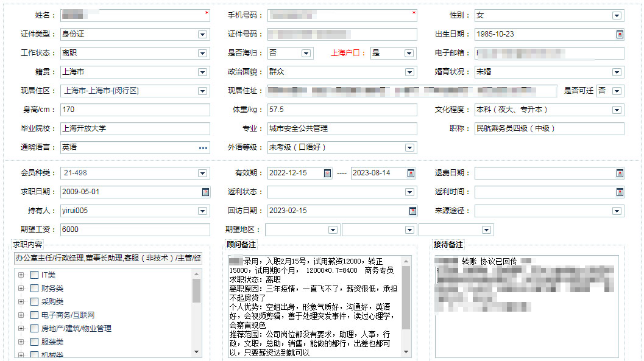
Task: Open the 会员种类 dropdown showing 21-498
Action: 202,173
